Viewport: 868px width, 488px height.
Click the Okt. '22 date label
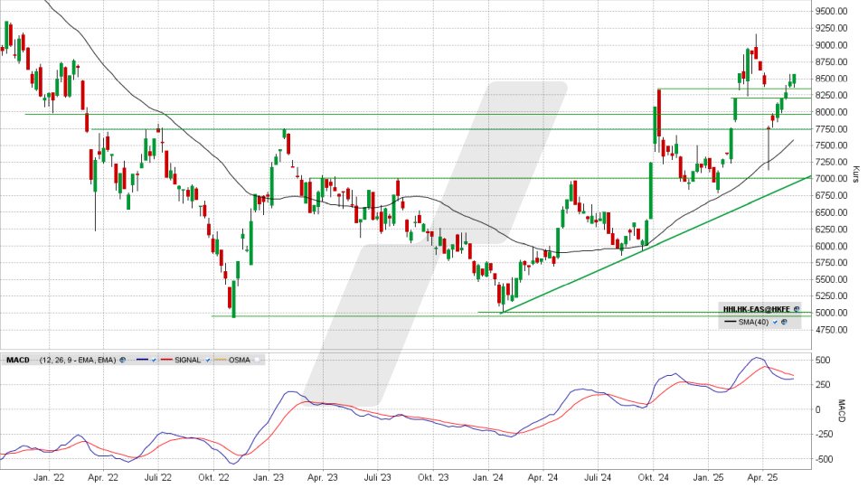pos(213,477)
